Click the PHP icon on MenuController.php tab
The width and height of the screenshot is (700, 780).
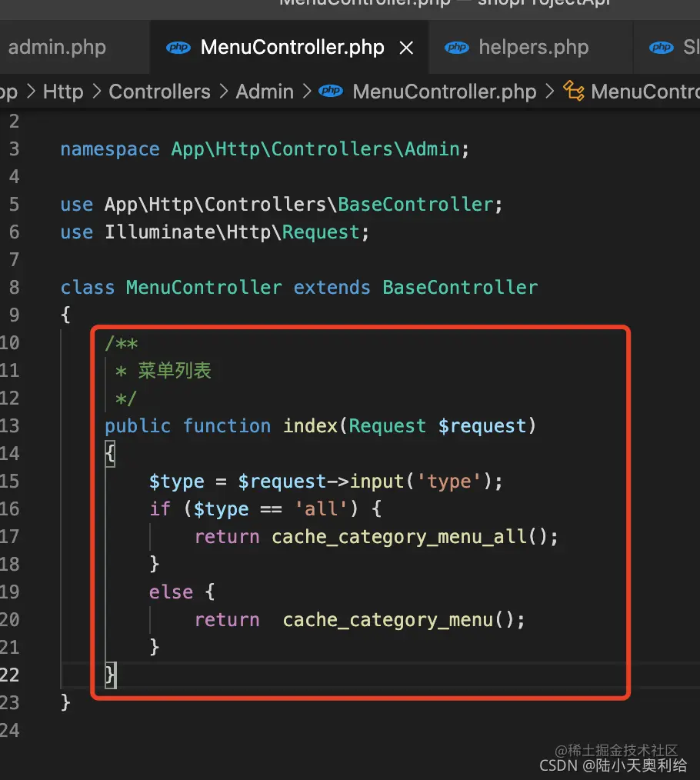coord(178,47)
